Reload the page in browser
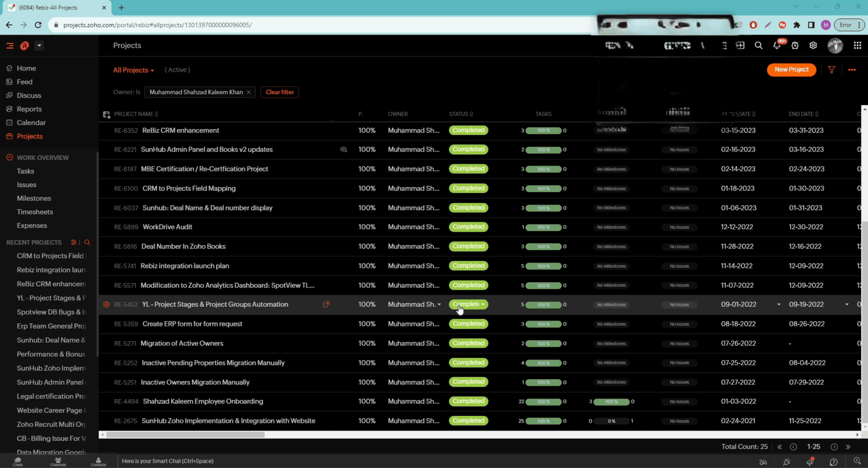The image size is (868, 468). click(37, 25)
